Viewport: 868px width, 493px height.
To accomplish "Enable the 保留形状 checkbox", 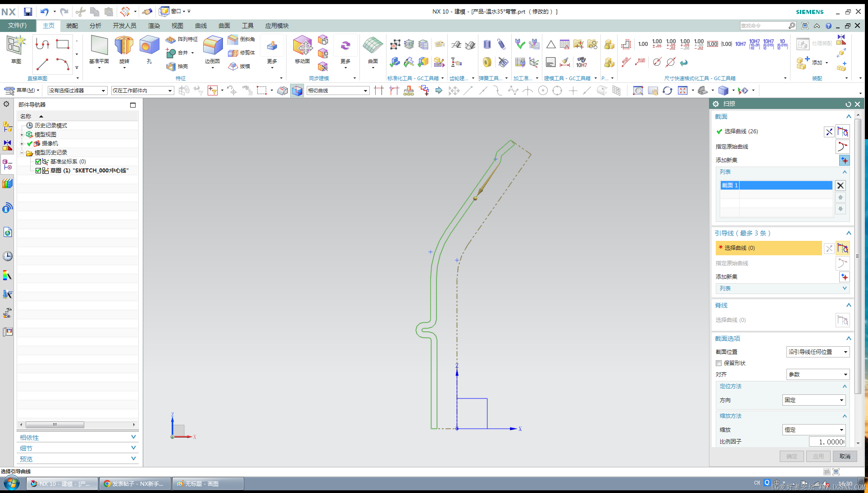I will (719, 363).
